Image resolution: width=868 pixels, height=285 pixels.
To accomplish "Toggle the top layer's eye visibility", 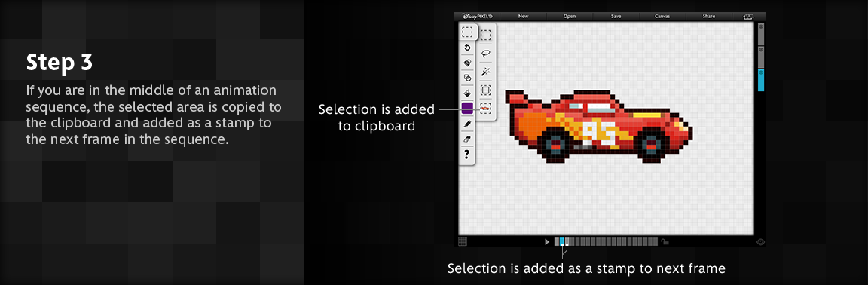I will click(x=760, y=26).
